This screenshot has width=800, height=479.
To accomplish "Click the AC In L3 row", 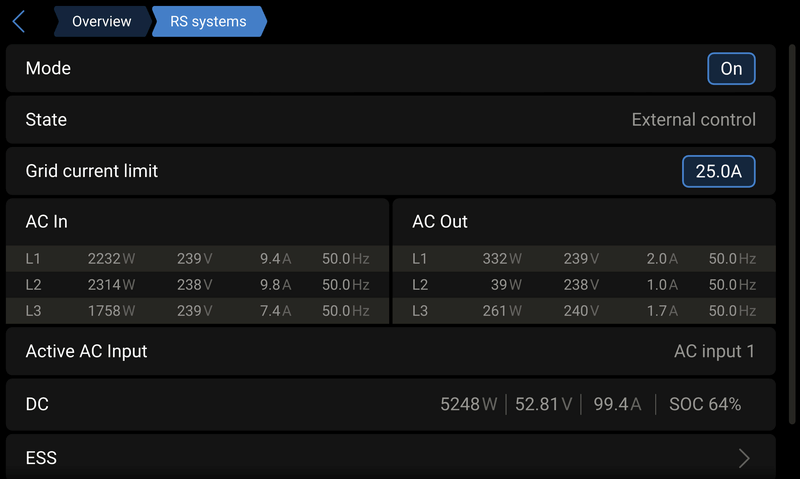I will pos(197,311).
